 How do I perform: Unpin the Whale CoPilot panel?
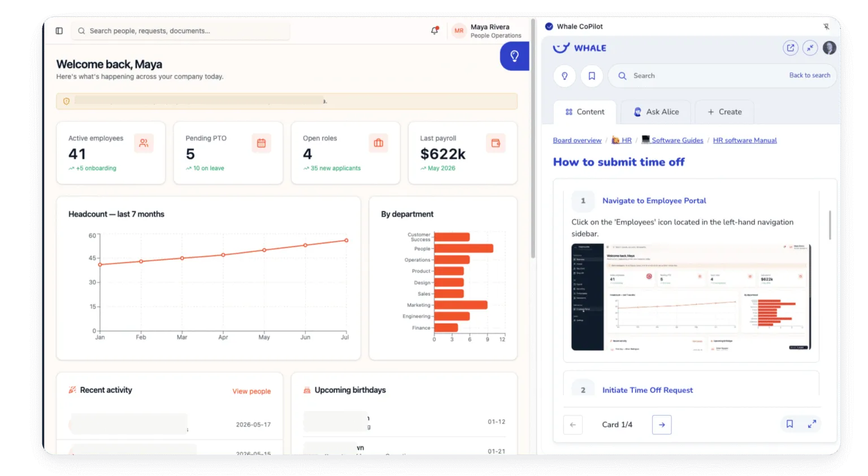click(826, 27)
